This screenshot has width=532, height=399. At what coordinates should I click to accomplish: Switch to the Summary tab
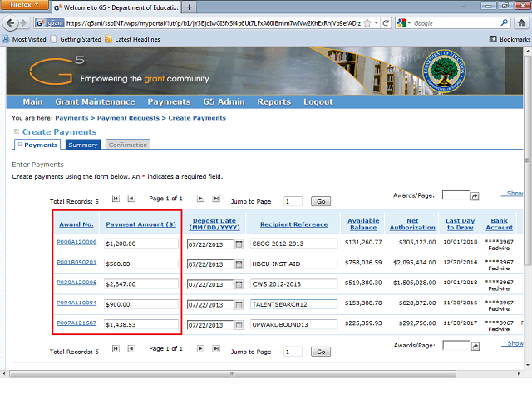coord(83,145)
